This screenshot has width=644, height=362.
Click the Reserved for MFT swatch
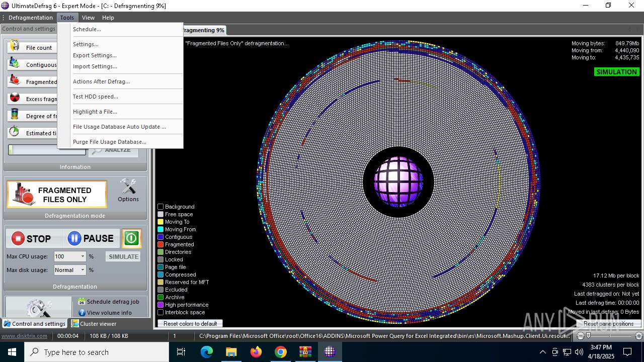tap(160, 282)
